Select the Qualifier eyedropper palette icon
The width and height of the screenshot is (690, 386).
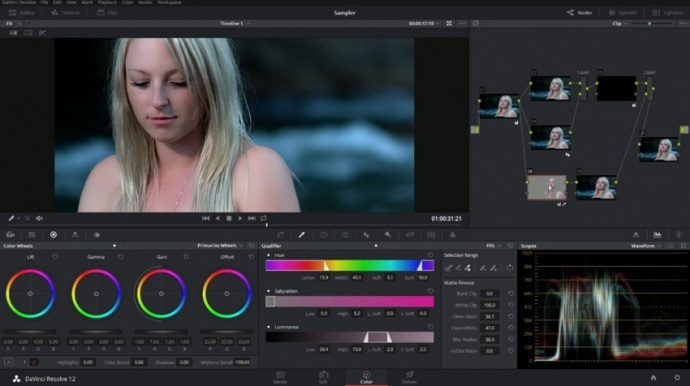click(x=302, y=235)
